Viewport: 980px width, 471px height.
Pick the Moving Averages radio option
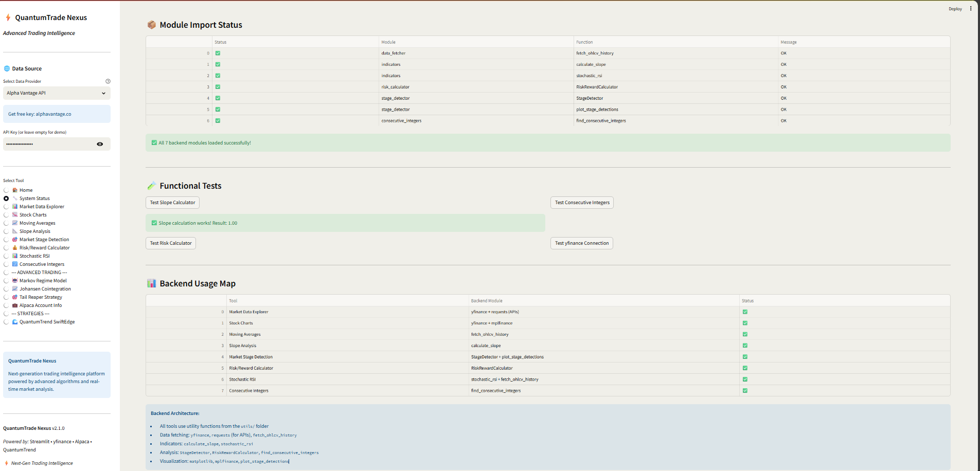pyautogui.click(x=6, y=223)
